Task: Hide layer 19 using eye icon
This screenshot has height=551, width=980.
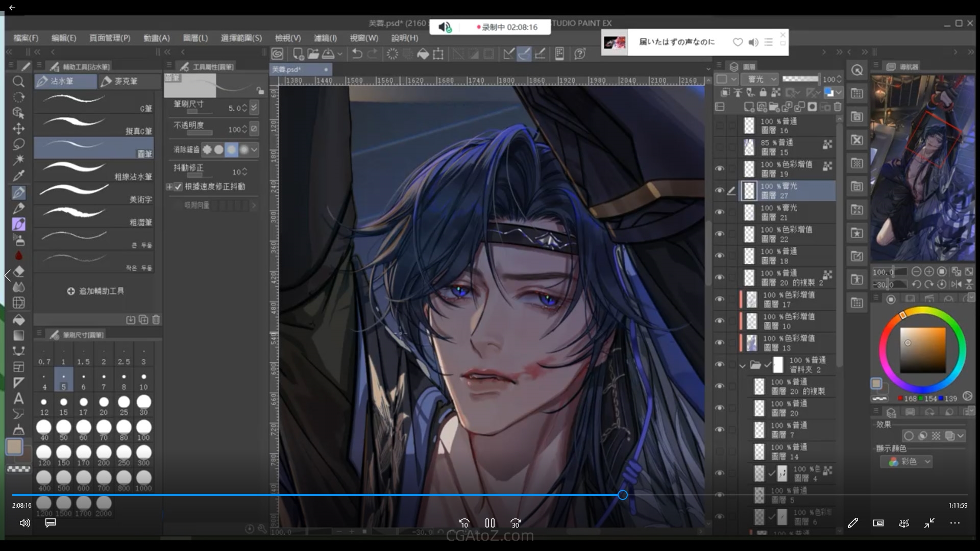Action: [720, 168]
